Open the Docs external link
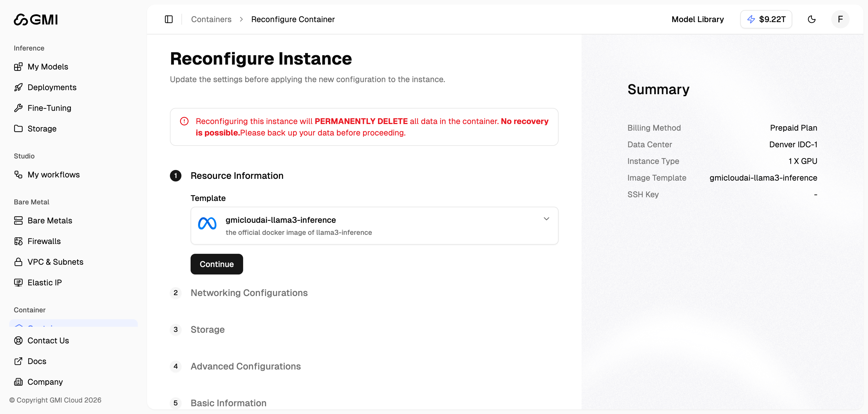 (x=36, y=361)
